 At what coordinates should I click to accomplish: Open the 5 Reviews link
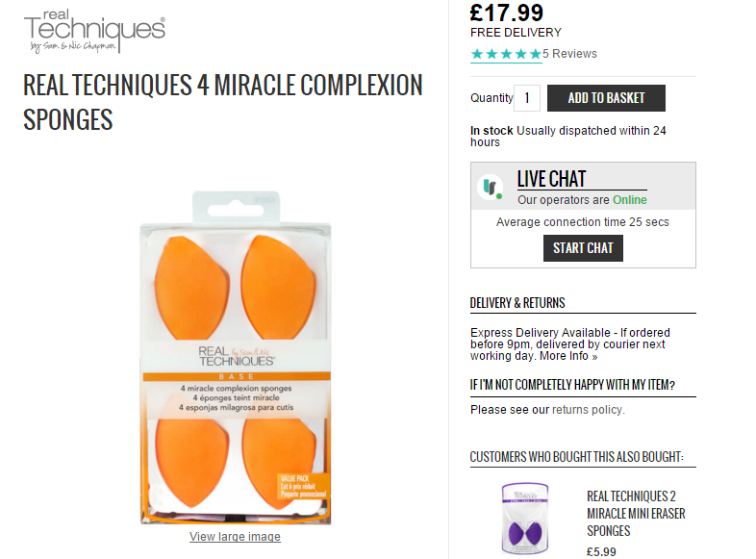(569, 54)
